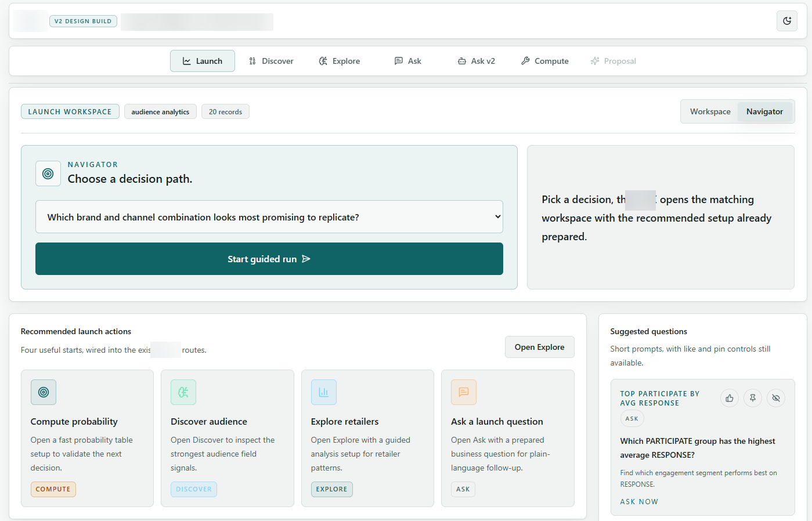The image size is (812, 521).
Task: Click the Navigator target icon
Action: click(x=48, y=173)
